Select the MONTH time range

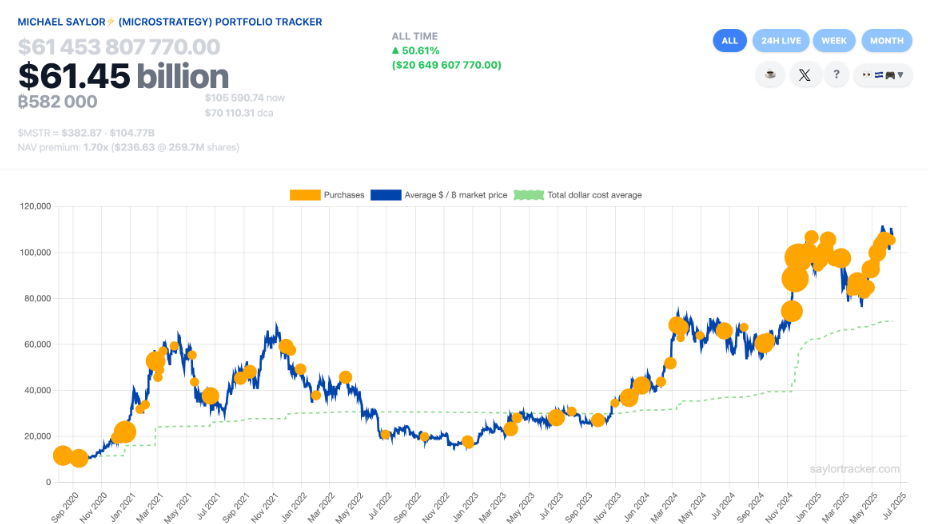[886, 41]
